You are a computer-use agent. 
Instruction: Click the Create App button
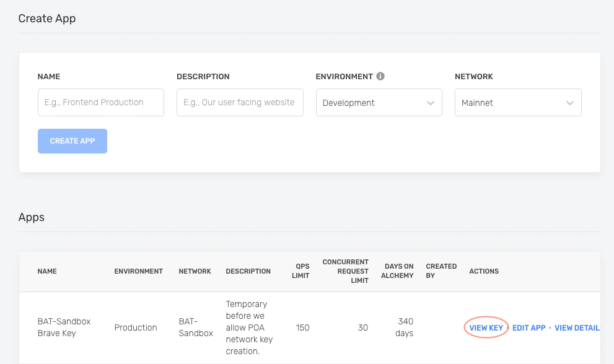coord(72,141)
